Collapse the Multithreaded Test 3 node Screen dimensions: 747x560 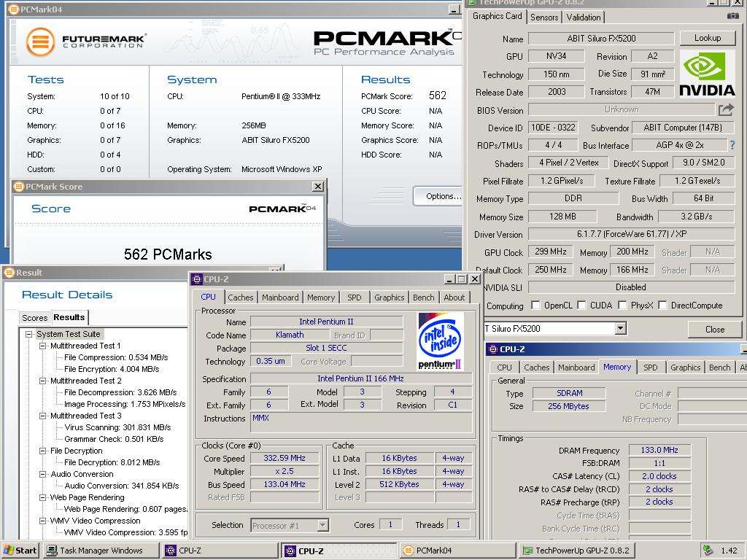[x=42, y=416]
